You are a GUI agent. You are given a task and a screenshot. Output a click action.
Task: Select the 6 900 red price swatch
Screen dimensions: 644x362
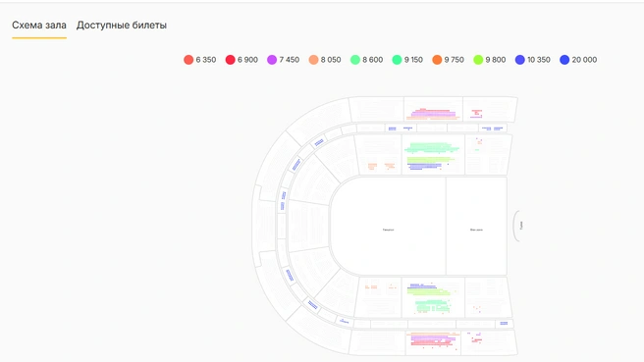pos(230,60)
